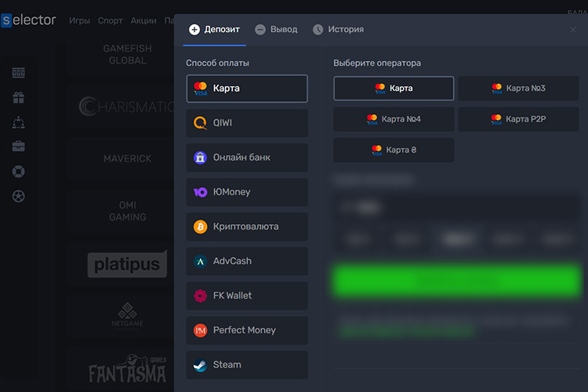588x392 pixels.
Task: Click the slot machine icon in left sidebar
Action: [19, 73]
